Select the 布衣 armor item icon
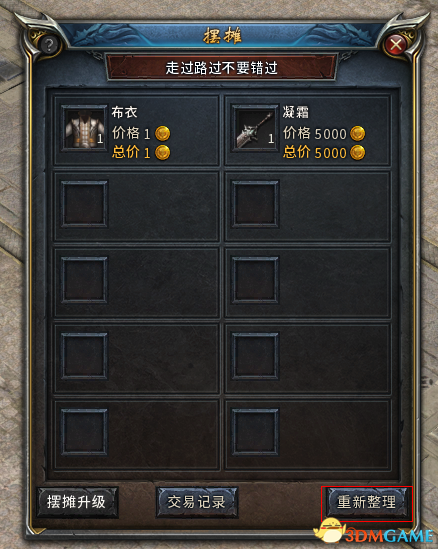The height and width of the screenshot is (549, 438). click(x=84, y=128)
